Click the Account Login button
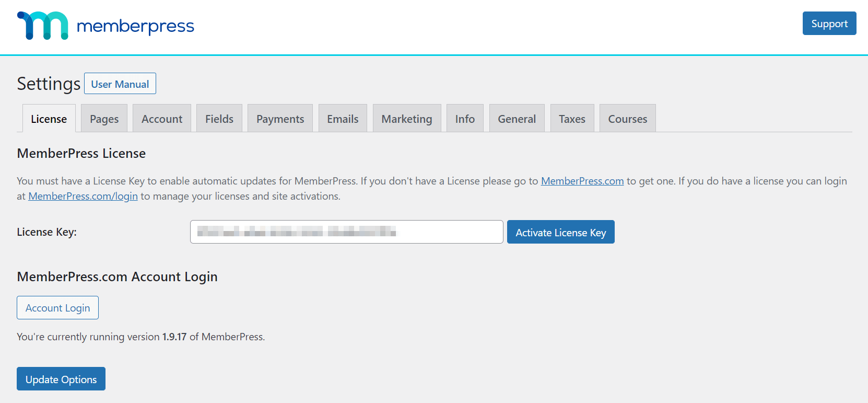Viewport: 868px width, 403px height. coord(58,308)
